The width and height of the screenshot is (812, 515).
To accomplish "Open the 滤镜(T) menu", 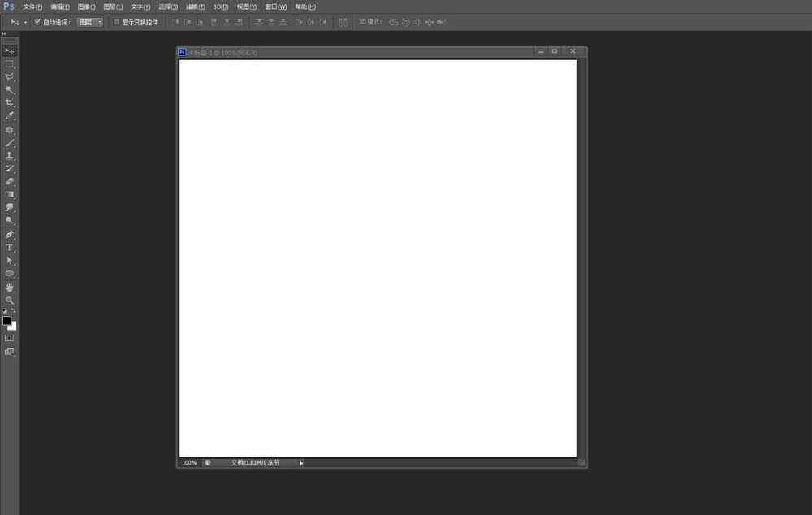I will coord(195,6).
